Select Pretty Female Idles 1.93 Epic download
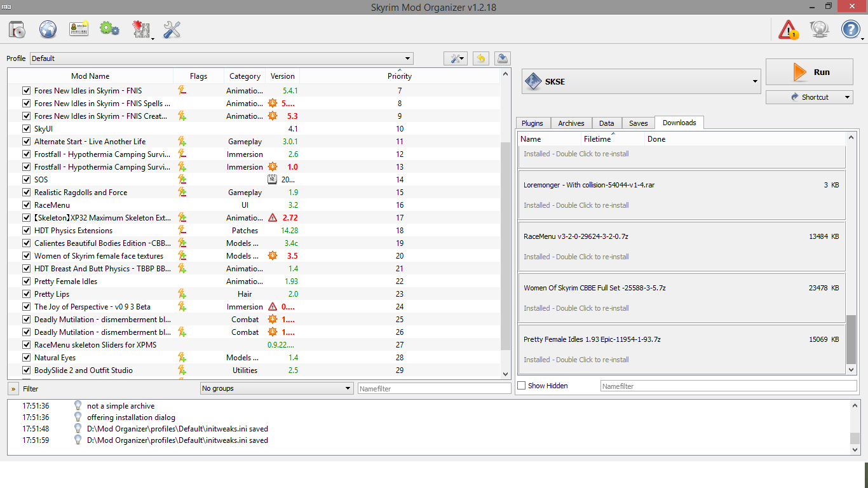Screen dimensions: 868x488 682,349
